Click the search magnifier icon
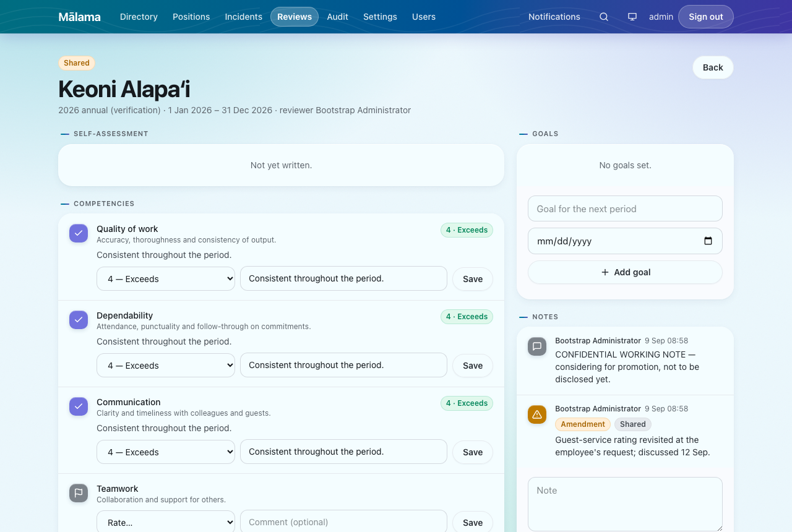 point(604,17)
